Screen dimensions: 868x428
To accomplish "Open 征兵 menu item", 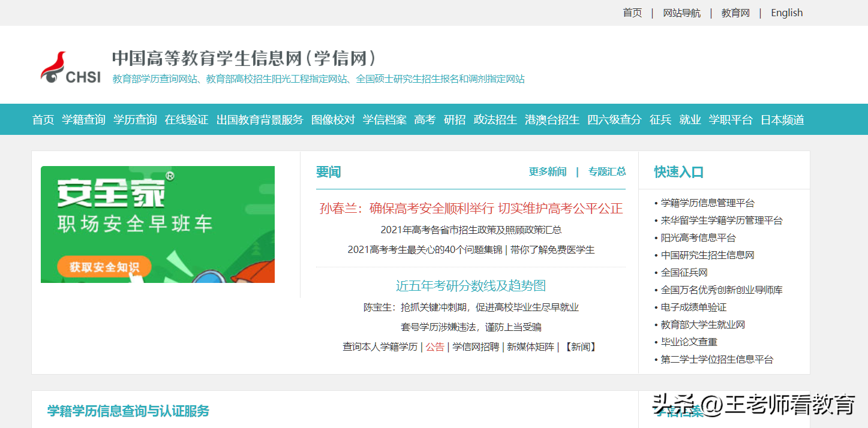I will click(660, 120).
